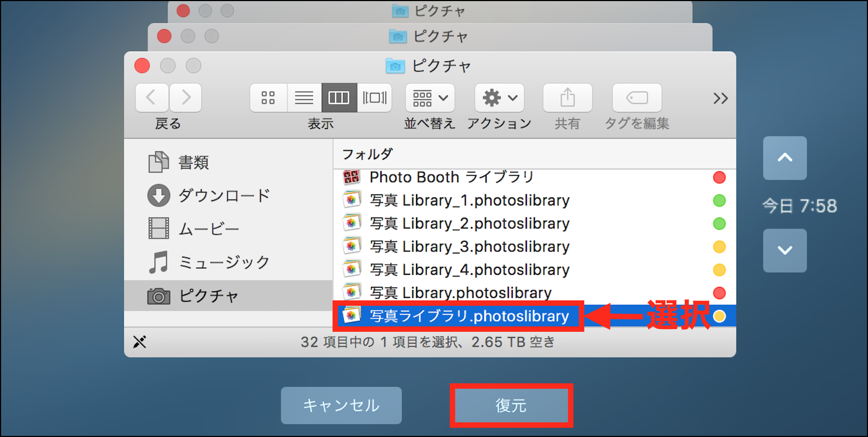Click the 共有 share icon
868x437 pixels.
tap(567, 98)
